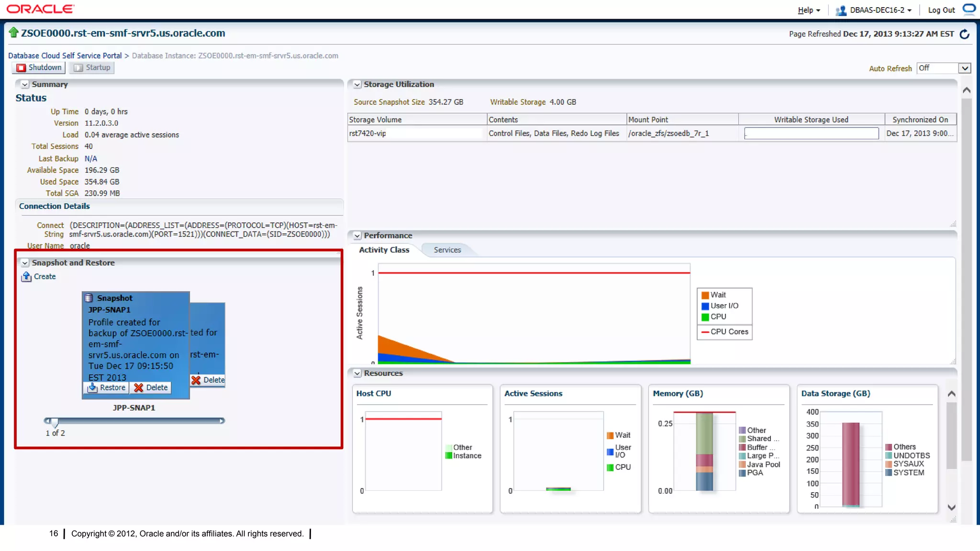Click the Create snapshot icon
Image resolution: width=980 pixels, height=551 pixels.
pyautogui.click(x=27, y=276)
